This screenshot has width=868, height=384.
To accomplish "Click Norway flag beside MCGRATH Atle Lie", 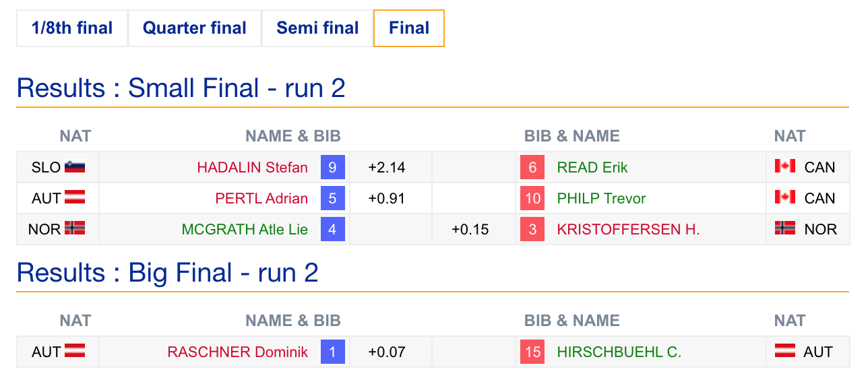I will point(75,228).
